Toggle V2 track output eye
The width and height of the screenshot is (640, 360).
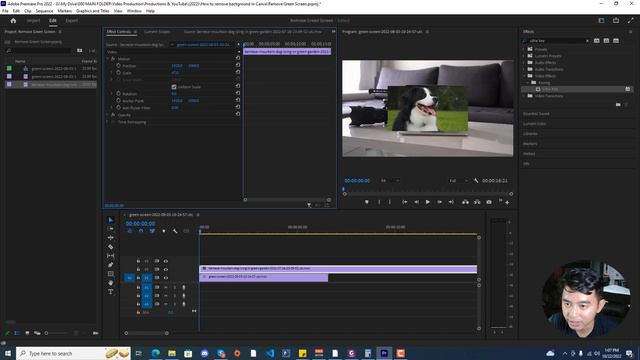[x=166, y=269]
